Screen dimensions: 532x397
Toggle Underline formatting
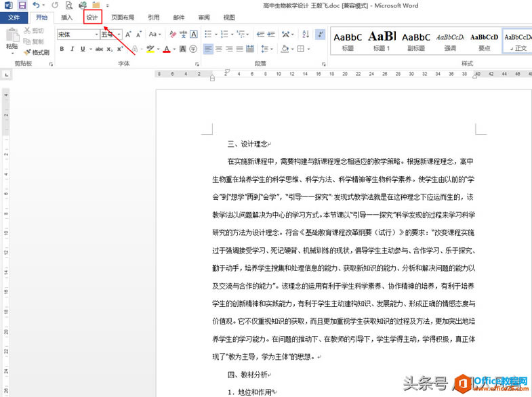[x=83, y=49]
